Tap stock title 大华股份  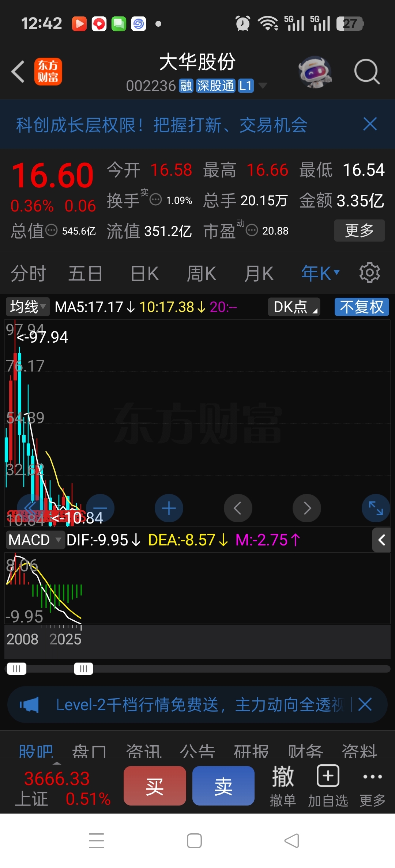(197, 61)
